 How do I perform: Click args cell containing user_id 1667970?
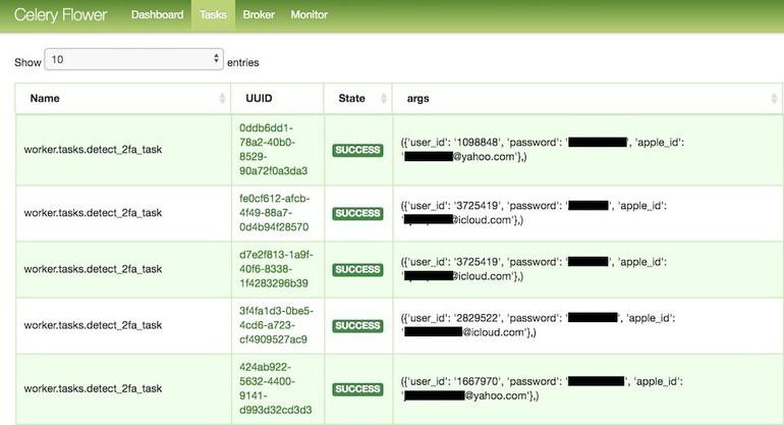click(x=588, y=388)
